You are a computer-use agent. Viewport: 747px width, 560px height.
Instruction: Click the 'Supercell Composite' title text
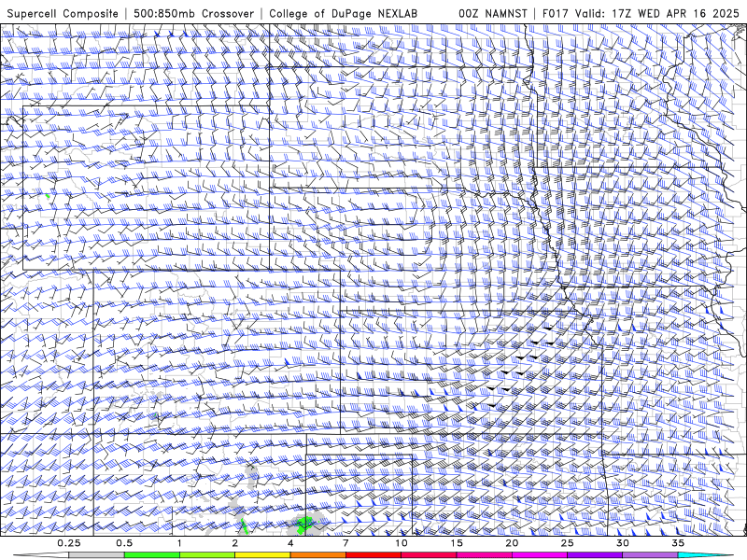pos(63,13)
